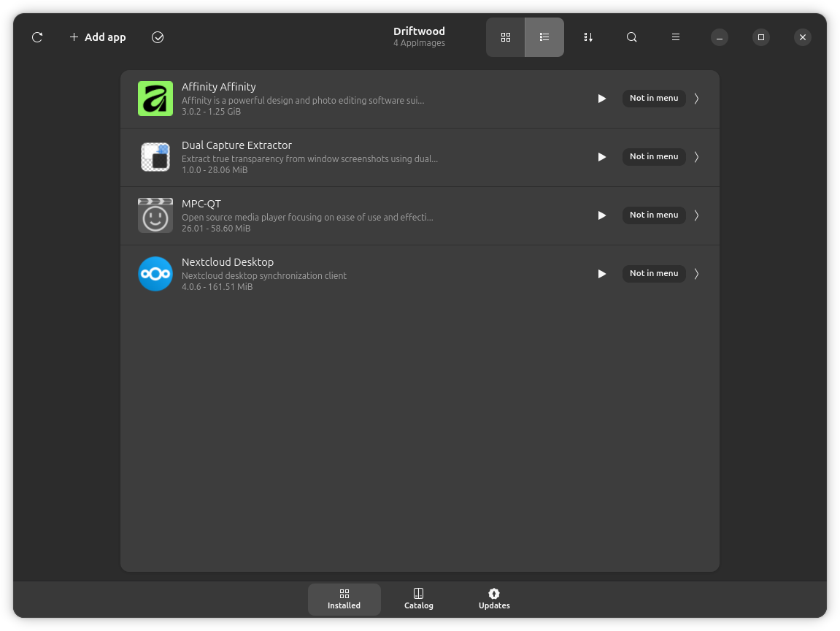Click the refresh icon in the header
This screenshot has width=840, height=631.
tap(37, 37)
